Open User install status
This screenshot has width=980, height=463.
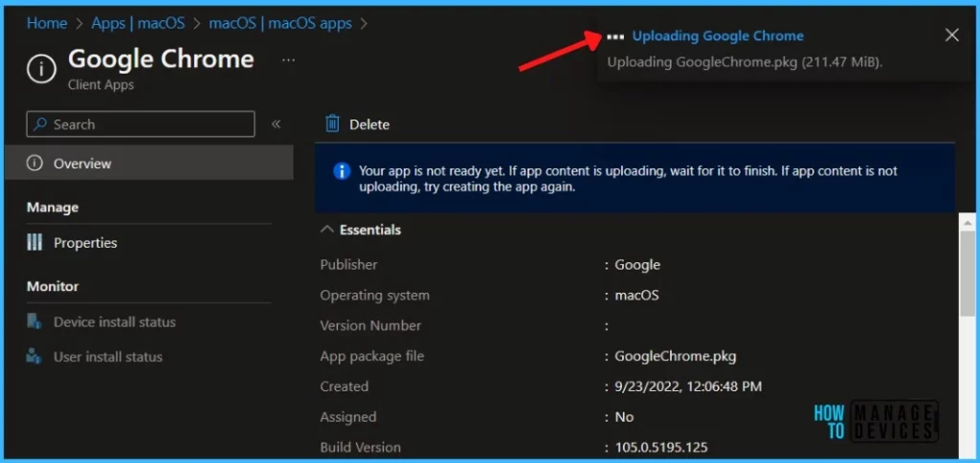tap(107, 357)
